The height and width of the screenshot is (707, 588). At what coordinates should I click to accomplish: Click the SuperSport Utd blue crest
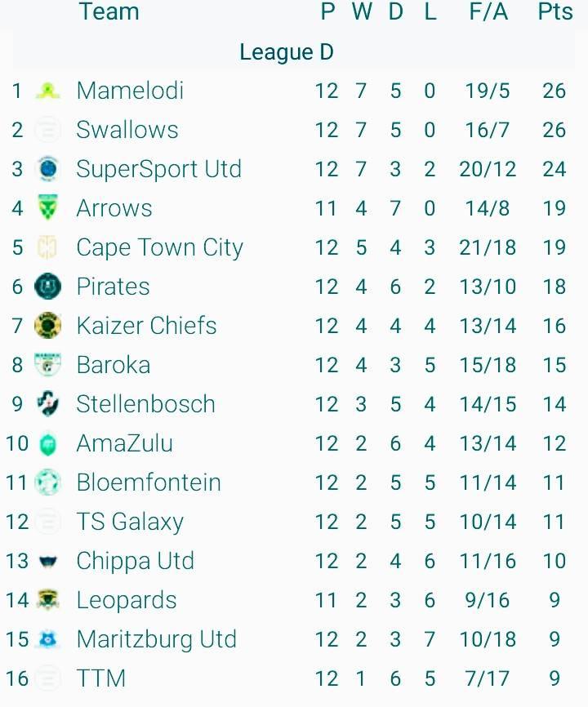(48, 169)
